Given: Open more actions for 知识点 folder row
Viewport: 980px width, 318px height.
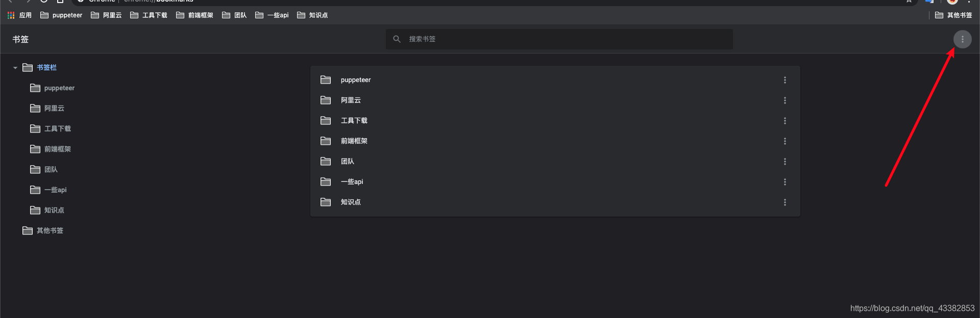Looking at the screenshot, I should click(x=785, y=202).
